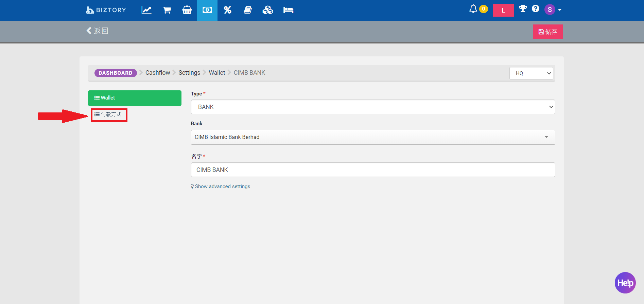Click the CIMB BANK breadcrumb text
The image size is (644, 304).
coord(249,73)
